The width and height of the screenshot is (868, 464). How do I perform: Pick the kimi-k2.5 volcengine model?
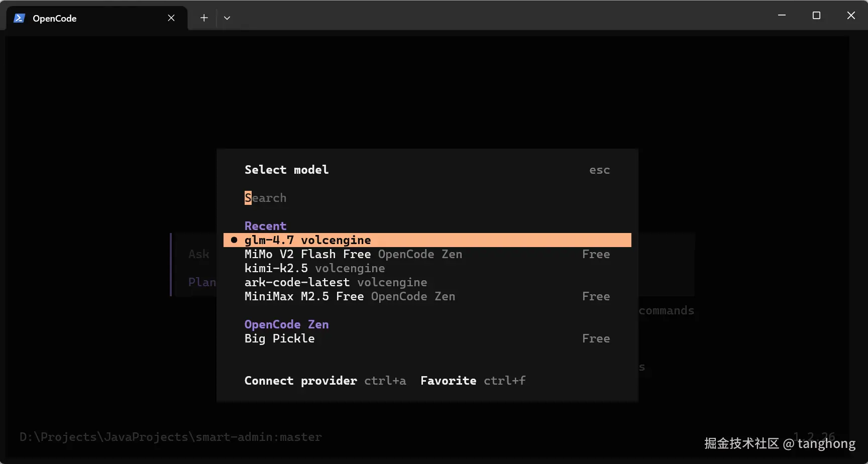point(427,268)
